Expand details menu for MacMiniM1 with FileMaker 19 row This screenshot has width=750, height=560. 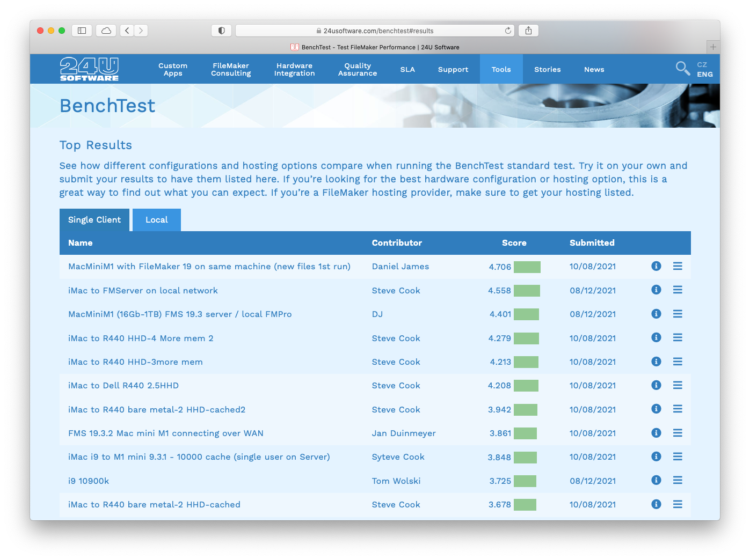[678, 266]
